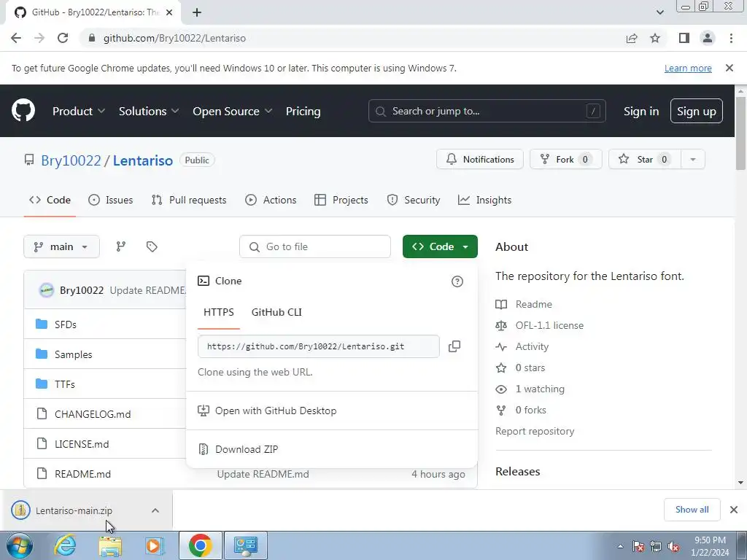Switch to the Insights tab
This screenshot has height=560, width=747.
(x=484, y=200)
